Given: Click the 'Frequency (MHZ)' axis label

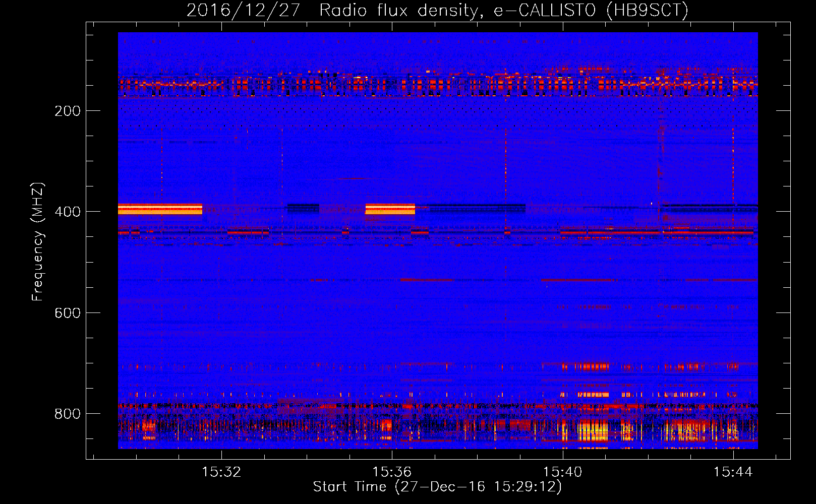Looking at the screenshot, I should (38, 242).
